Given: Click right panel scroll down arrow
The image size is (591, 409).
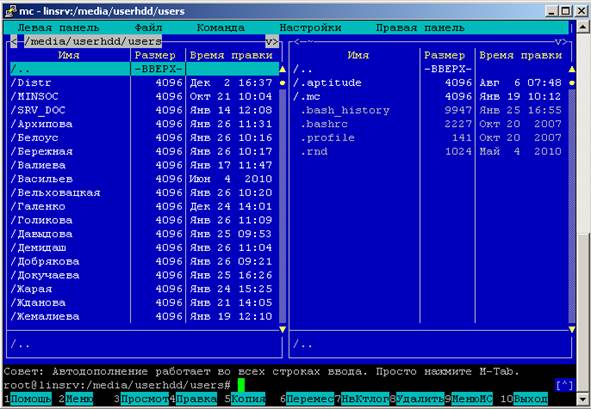Looking at the screenshot, I should click(572, 329).
